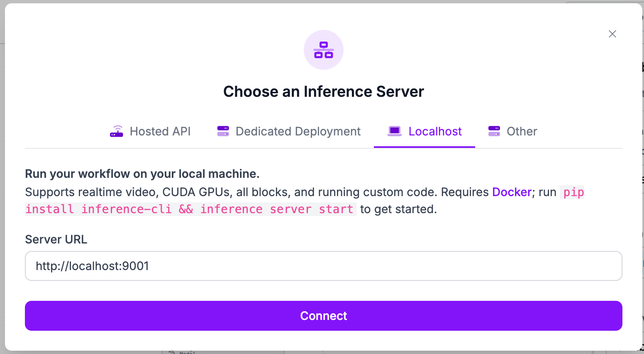Click the inference server network icon
The image size is (644, 354).
(x=323, y=50)
